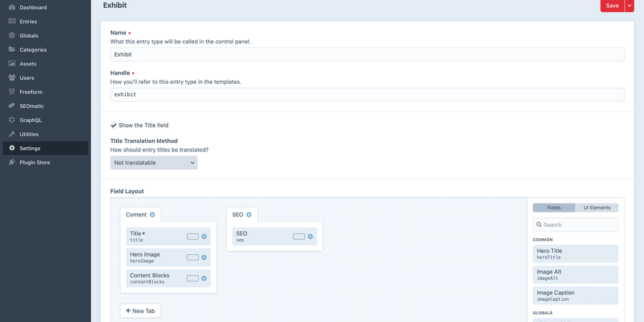Click the red Save button
The width and height of the screenshot is (644, 322).
pyautogui.click(x=612, y=6)
